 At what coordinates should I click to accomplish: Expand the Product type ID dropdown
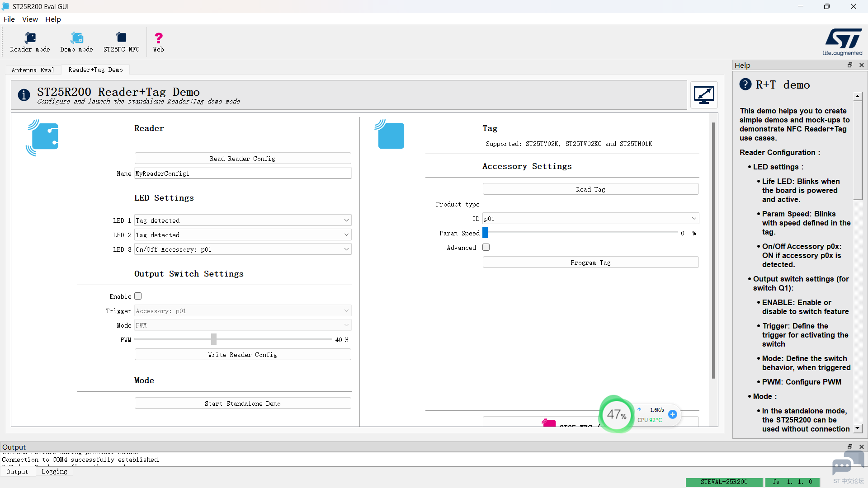[591, 218]
